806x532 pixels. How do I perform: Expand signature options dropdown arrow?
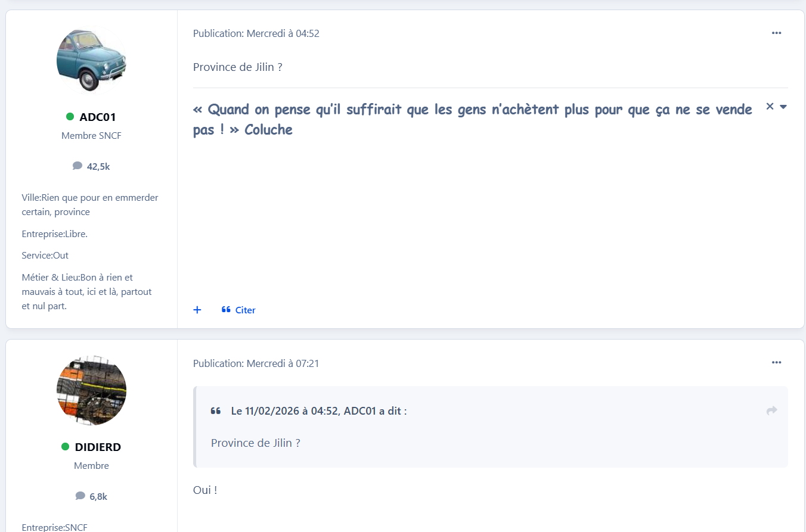click(783, 107)
